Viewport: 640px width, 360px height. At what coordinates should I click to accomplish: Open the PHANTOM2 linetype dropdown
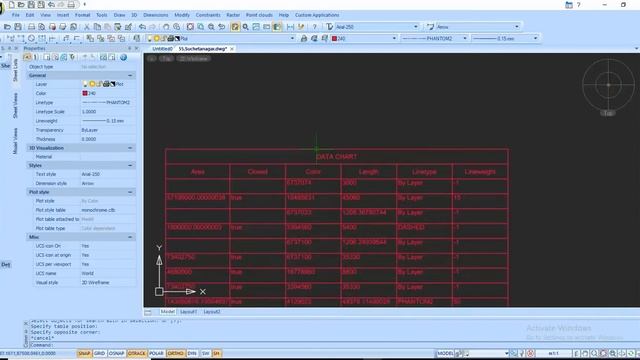464,38
